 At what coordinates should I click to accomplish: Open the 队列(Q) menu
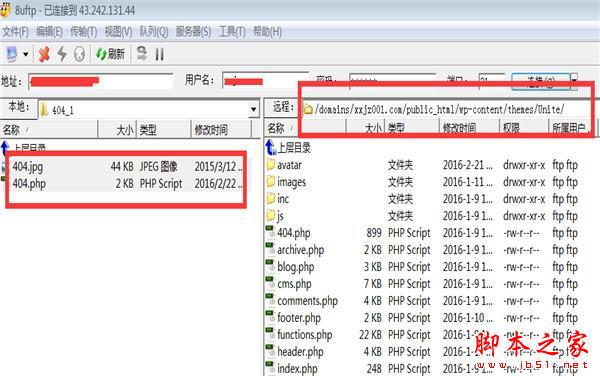pos(153,31)
